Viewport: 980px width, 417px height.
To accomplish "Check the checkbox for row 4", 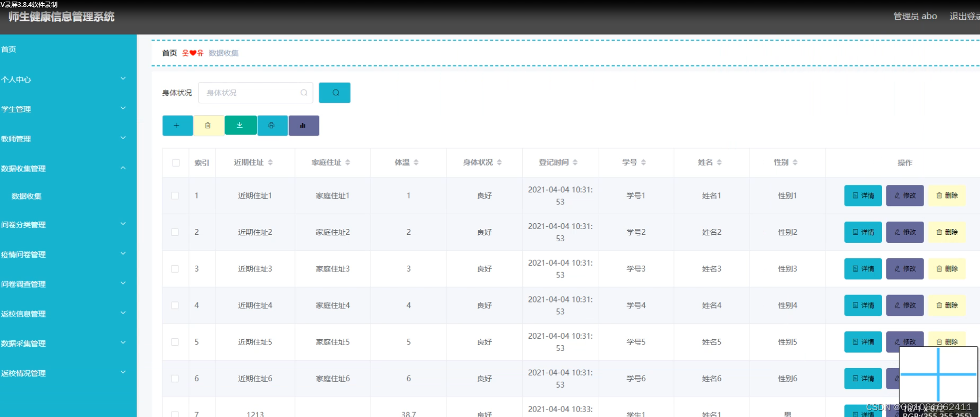I will click(175, 306).
